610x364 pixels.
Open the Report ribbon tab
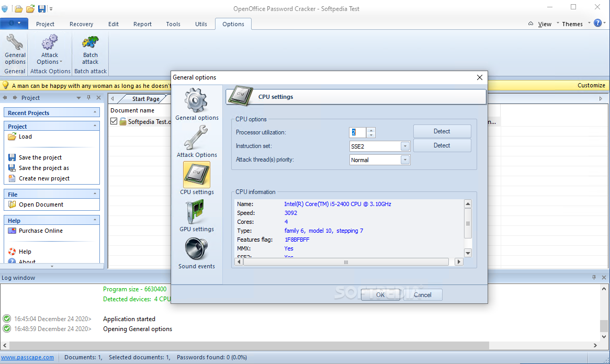[142, 24]
